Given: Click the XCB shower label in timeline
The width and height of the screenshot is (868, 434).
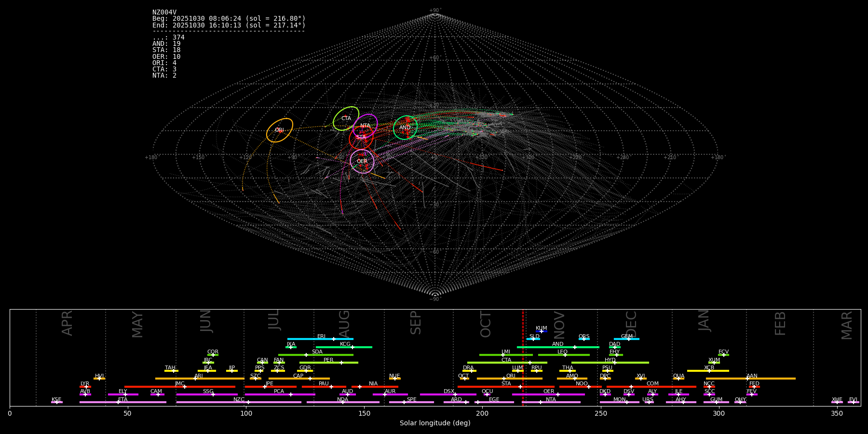Looking at the screenshot, I should coord(709,368).
